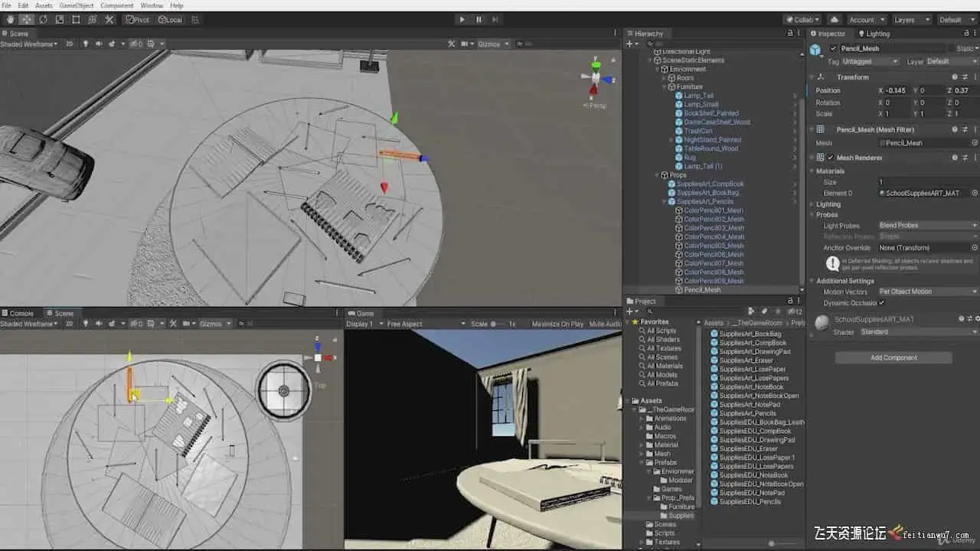Click the Add Component button

[x=893, y=357]
